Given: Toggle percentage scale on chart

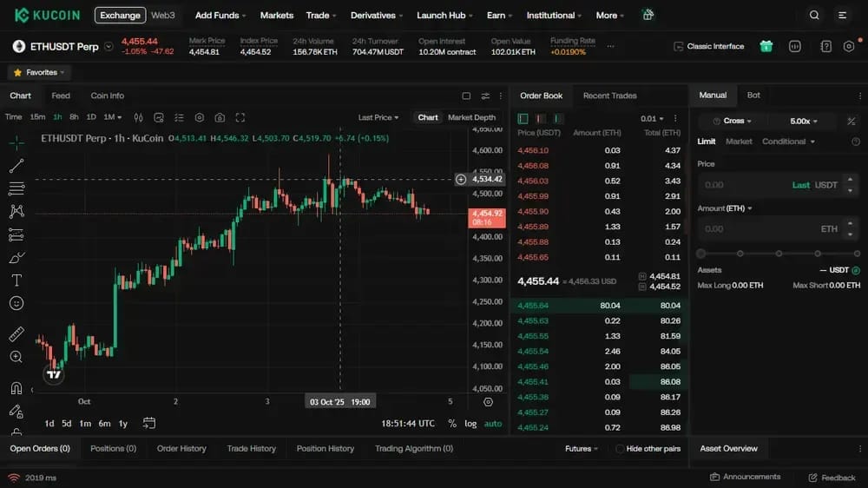Looking at the screenshot, I should 452,423.
